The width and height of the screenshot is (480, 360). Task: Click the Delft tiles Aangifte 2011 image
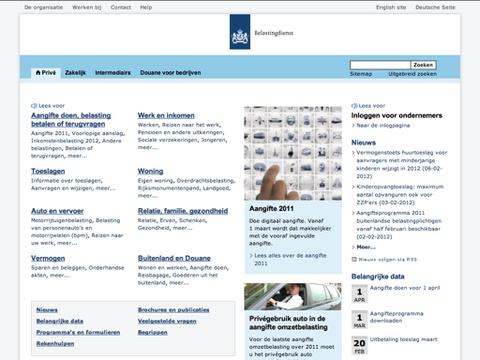[293, 153]
